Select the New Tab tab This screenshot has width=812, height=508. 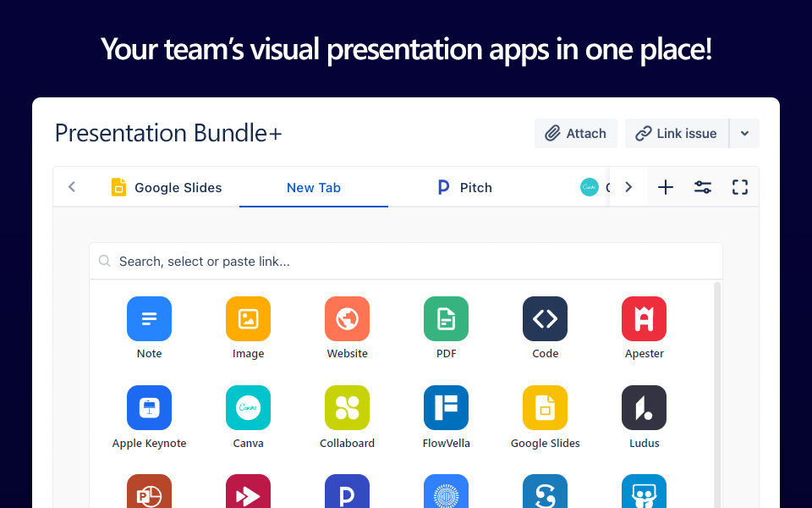(313, 187)
